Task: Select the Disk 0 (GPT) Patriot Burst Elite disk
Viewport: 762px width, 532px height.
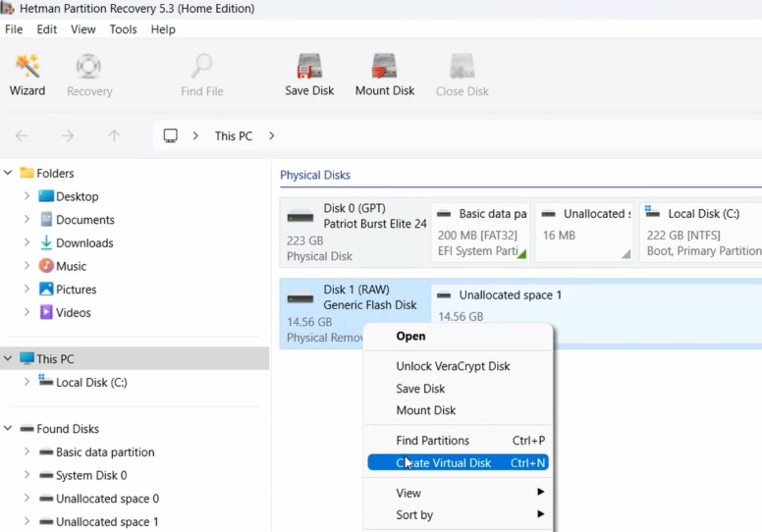Action: [354, 232]
